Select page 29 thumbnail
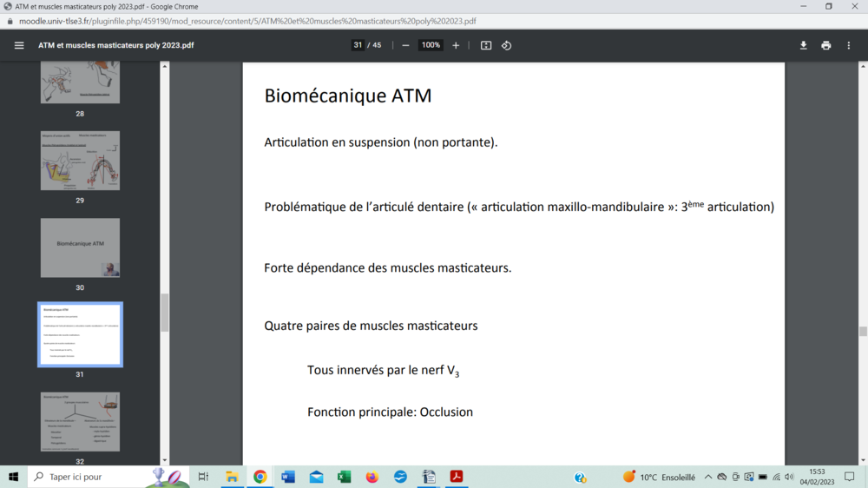Image resolution: width=868 pixels, height=488 pixels. click(x=80, y=161)
